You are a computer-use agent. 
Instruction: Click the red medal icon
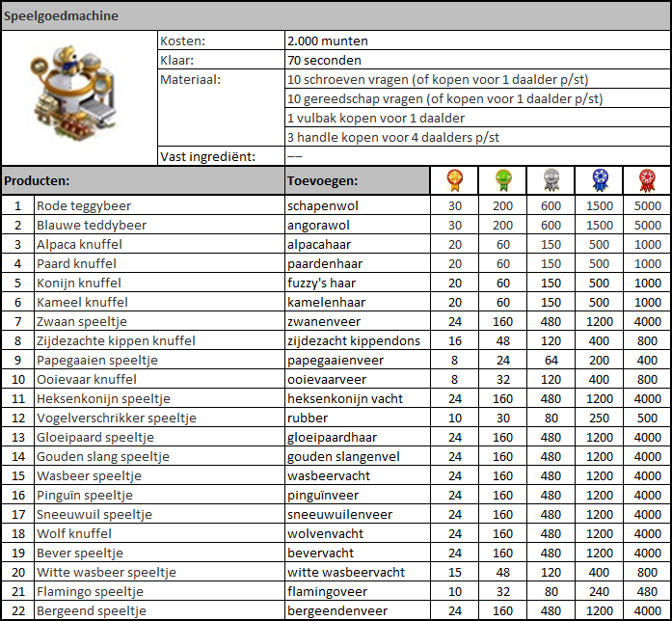[x=647, y=180]
